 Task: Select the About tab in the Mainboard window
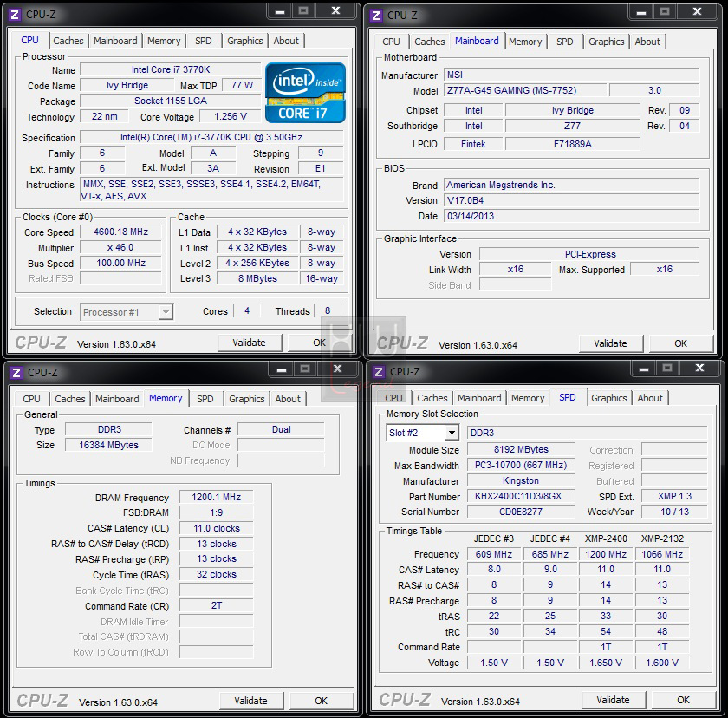click(647, 42)
